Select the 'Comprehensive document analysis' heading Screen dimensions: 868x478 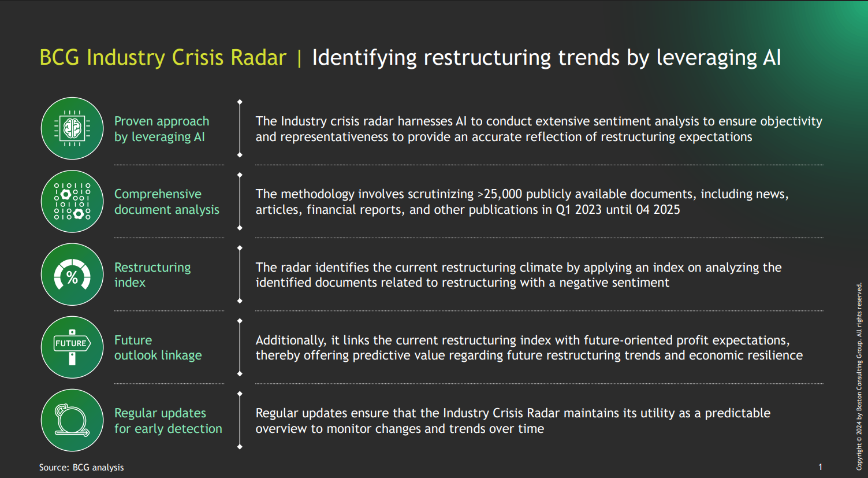(167, 202)
